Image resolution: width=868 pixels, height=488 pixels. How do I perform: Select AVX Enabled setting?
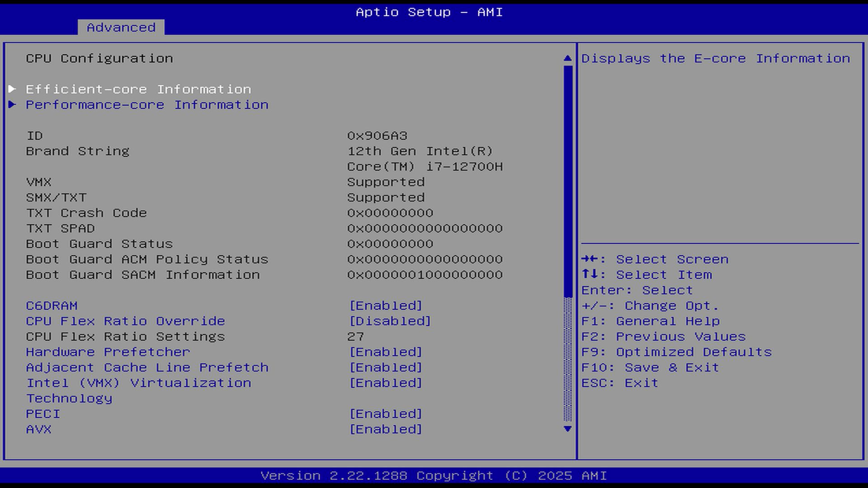[386, 429]
